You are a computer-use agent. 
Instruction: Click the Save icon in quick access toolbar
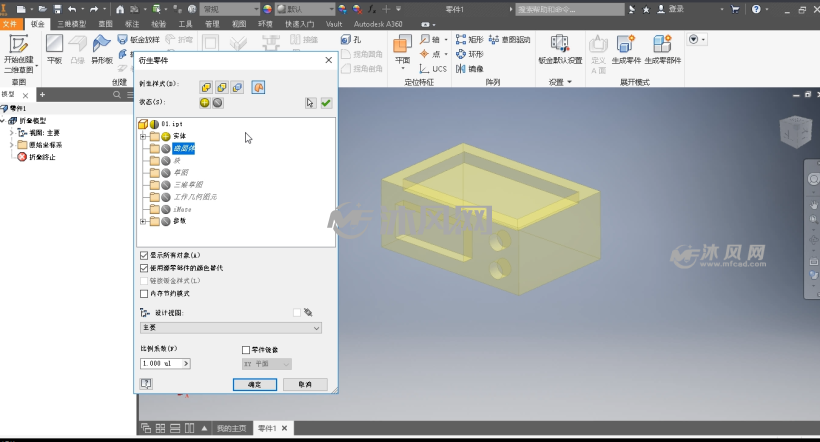pos(58,9)
